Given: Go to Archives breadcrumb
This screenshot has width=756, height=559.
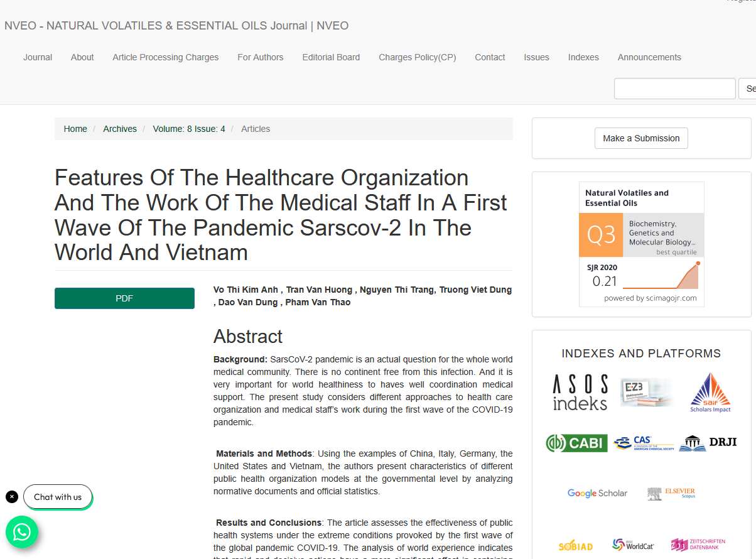Looking at the screenshot, I should click(120, 129).
